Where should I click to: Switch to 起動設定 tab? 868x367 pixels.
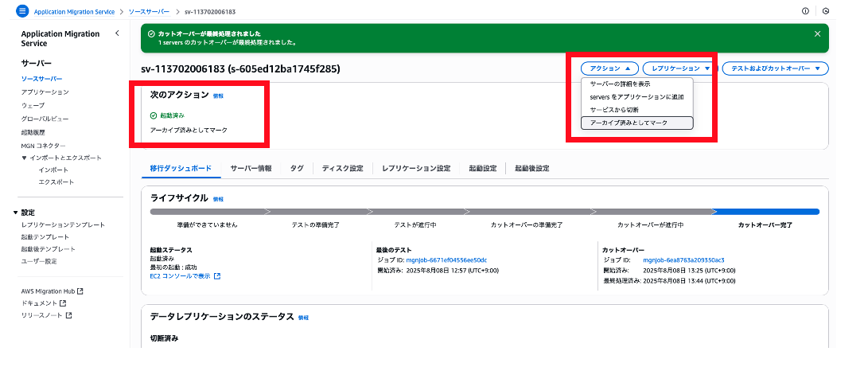pyautogui.click(x=483, y=168)
